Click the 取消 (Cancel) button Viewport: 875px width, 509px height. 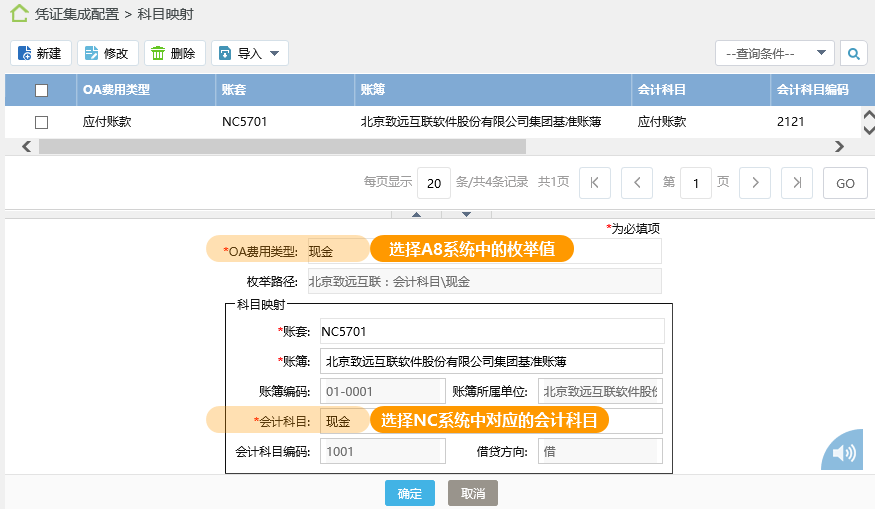(473, 493)
